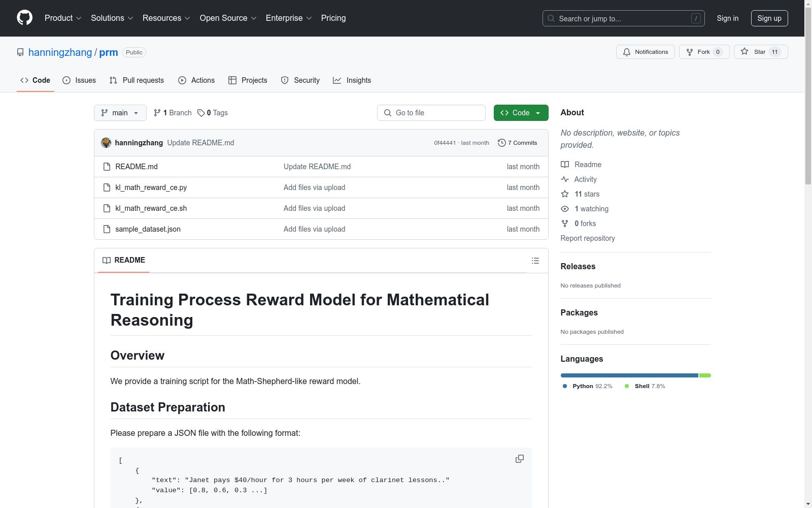The image size is (812, 508).
Task: Click the Python blue legend dot
Action: [x=565, y=386]
